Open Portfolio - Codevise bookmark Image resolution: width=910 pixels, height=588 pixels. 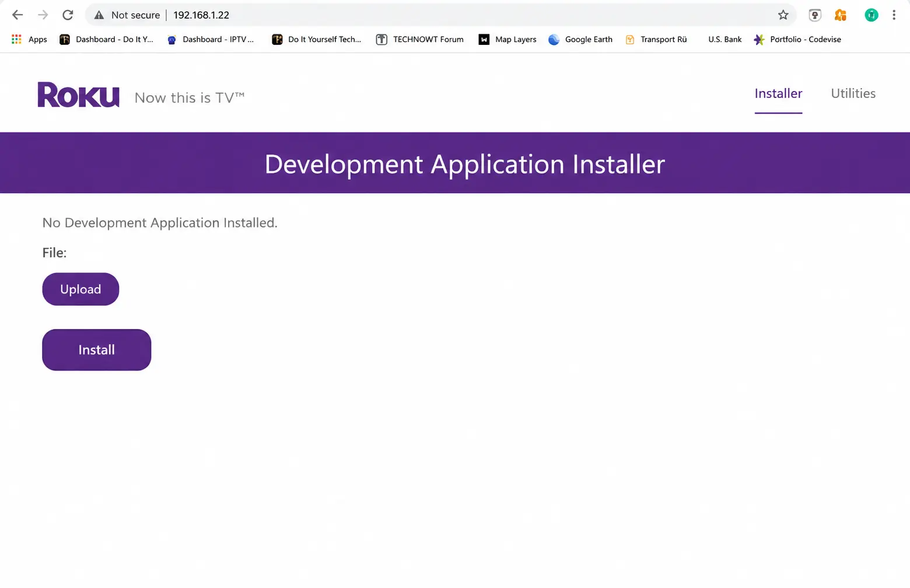797,39
